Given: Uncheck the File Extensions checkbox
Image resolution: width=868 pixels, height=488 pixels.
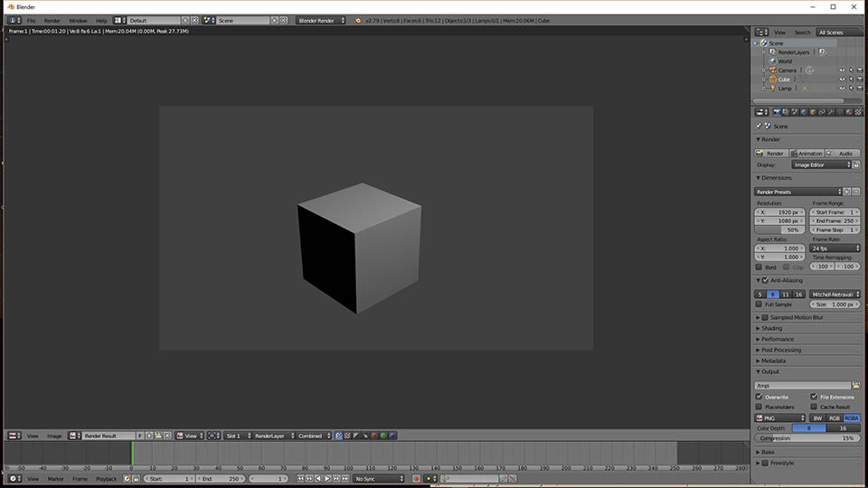Looking at the screenshot, I should [814, 397].
